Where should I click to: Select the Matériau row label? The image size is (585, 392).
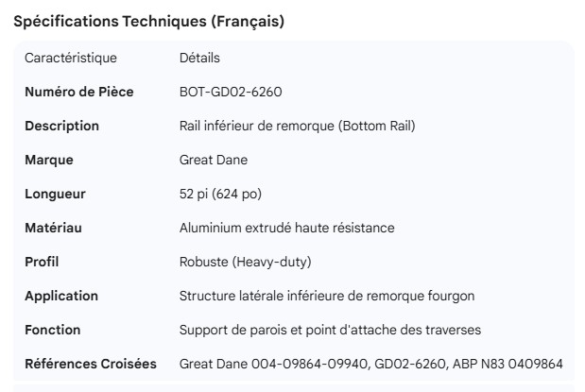(54, 228)
